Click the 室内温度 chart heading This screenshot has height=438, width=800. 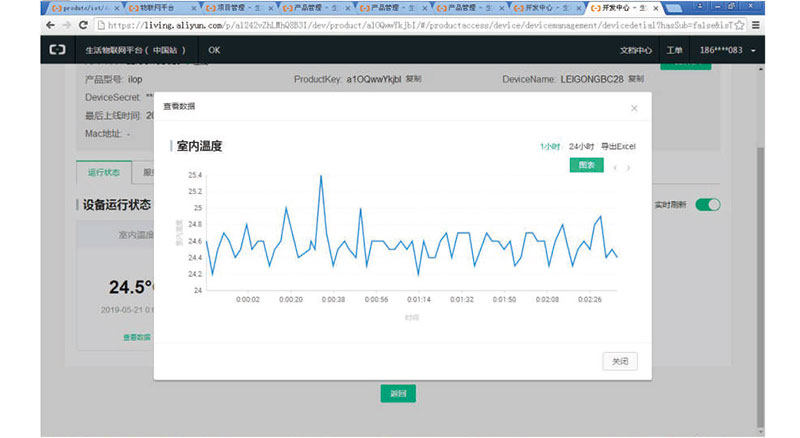coord(199,146)
